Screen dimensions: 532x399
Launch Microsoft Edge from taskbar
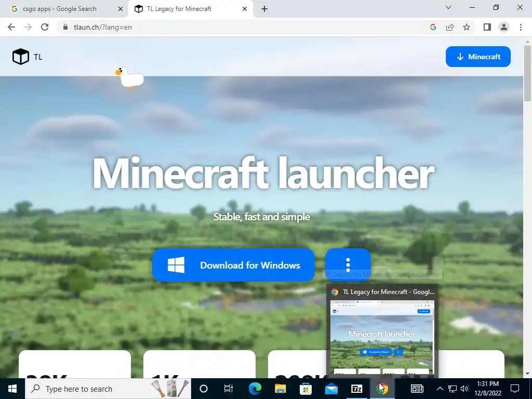tap(255, 389)
